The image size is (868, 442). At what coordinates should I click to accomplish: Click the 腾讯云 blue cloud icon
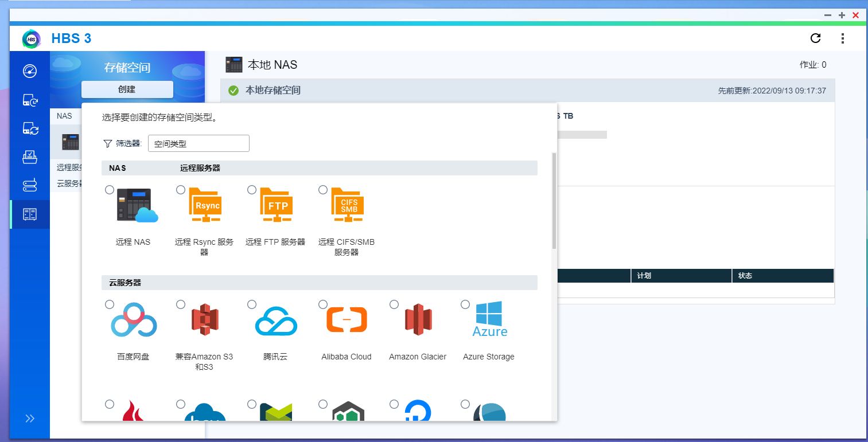[x=276, y=320]
